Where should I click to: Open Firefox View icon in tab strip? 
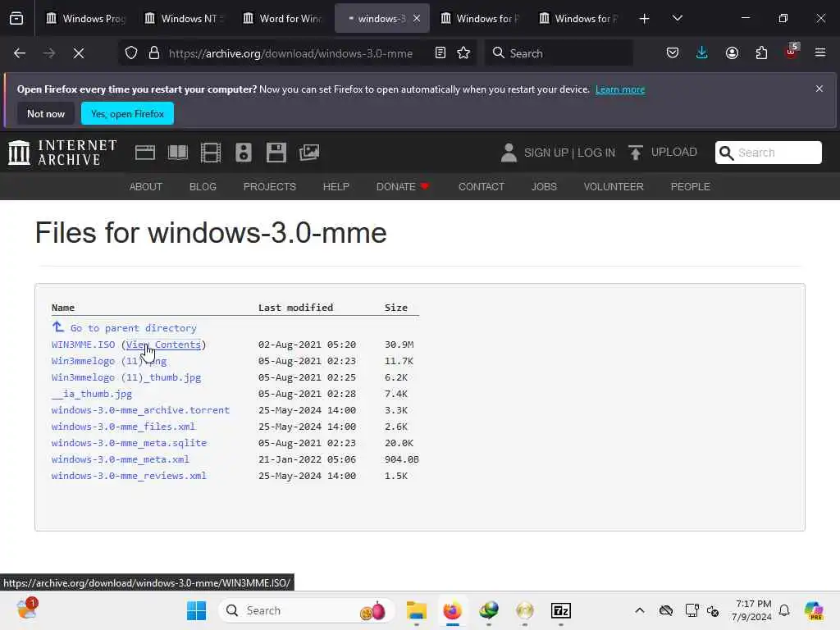coord(16,18)
